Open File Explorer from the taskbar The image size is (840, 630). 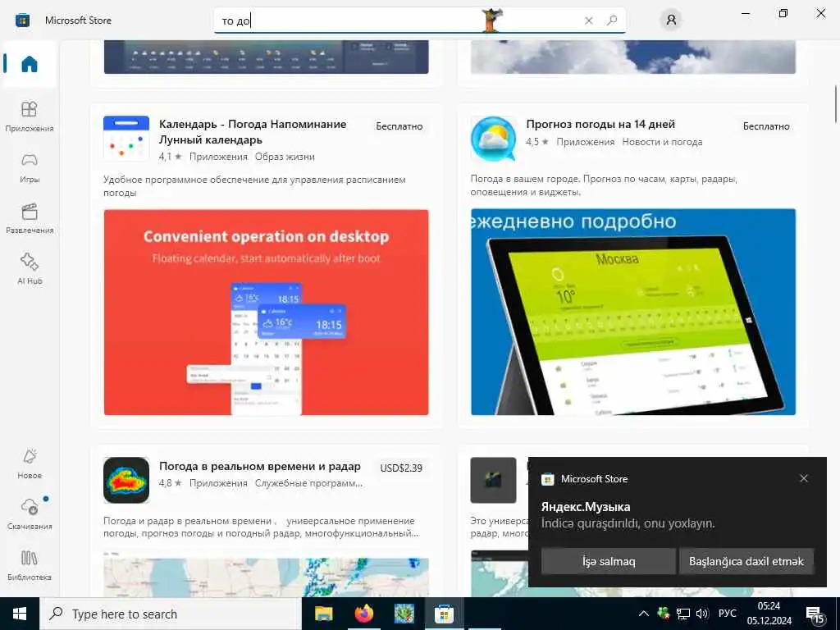(x=323, y=614)
